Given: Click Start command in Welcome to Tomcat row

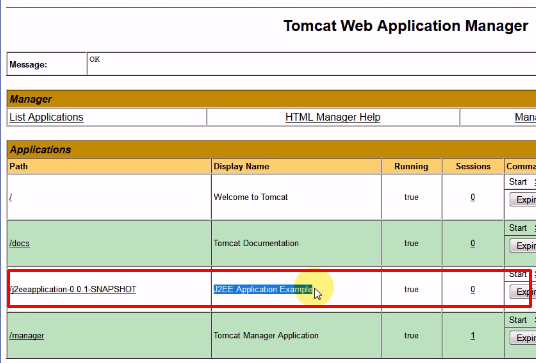Looking at the screenshot, I should tap(518, 182).
